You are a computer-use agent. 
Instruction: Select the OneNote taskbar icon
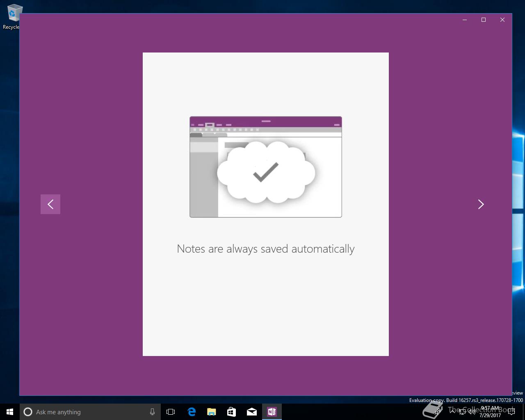point(272,412)
